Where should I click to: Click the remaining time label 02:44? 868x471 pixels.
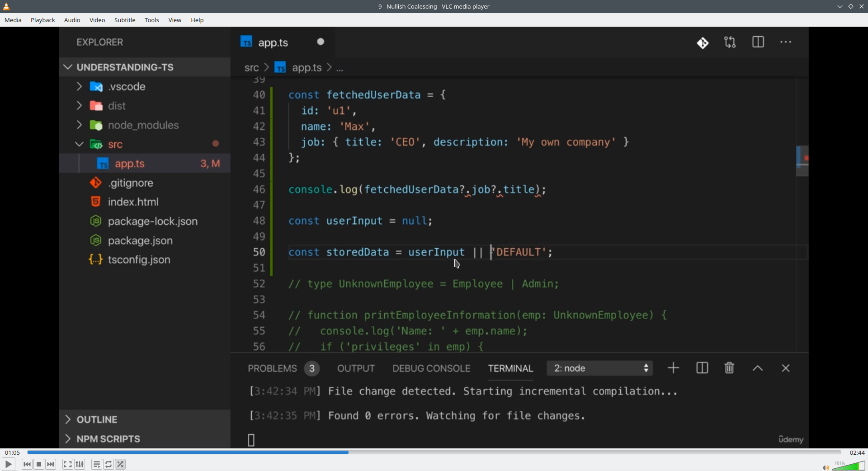[857, 453]
